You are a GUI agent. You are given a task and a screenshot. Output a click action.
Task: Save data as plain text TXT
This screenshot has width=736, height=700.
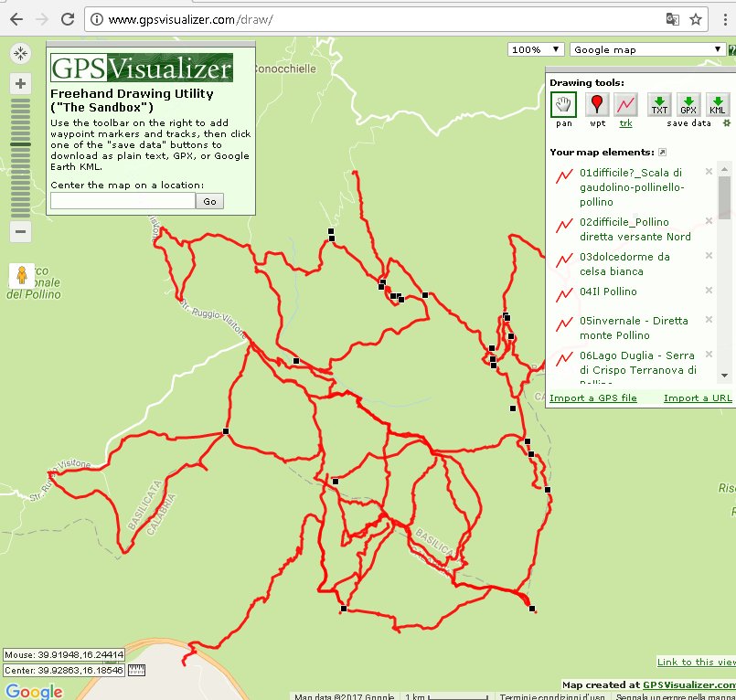click(659, 105)
